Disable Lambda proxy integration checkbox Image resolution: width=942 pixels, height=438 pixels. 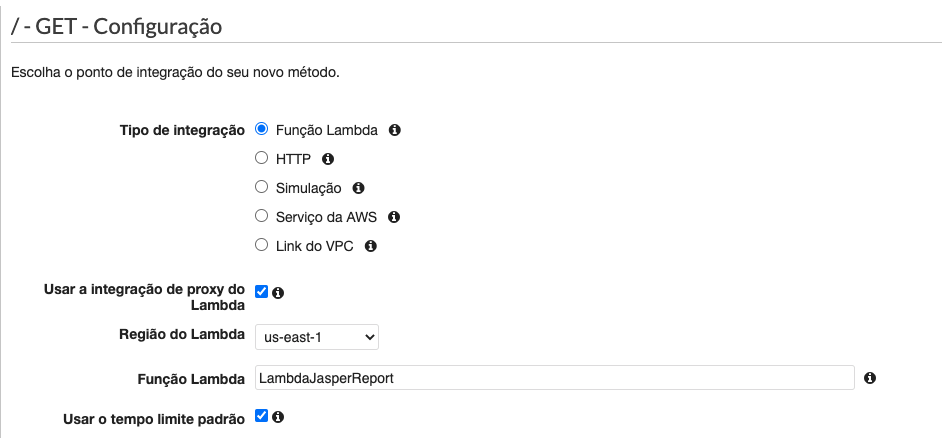261,291
